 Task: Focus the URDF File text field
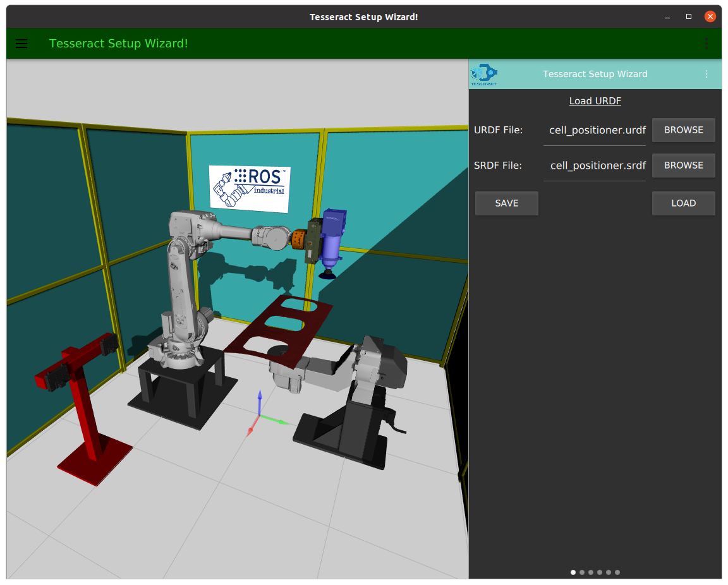pyautogui.click(x=595, y=131)
